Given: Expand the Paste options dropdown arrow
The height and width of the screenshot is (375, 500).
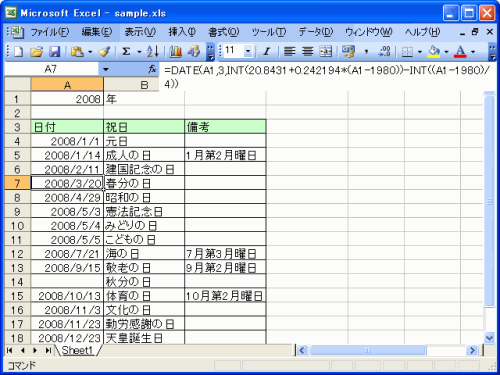Looking at the screenshot, I should (90, 52).
